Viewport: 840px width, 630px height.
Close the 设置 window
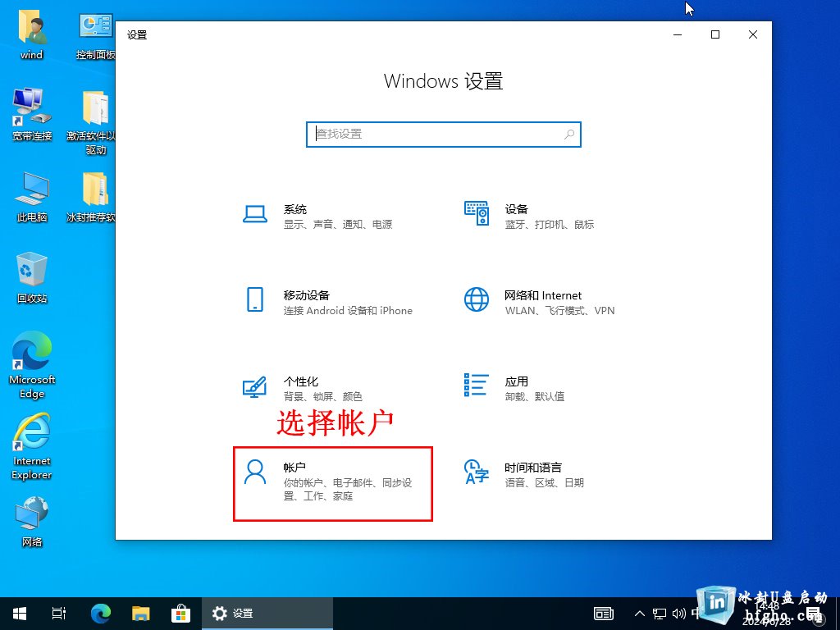click(x=753, y=34)
